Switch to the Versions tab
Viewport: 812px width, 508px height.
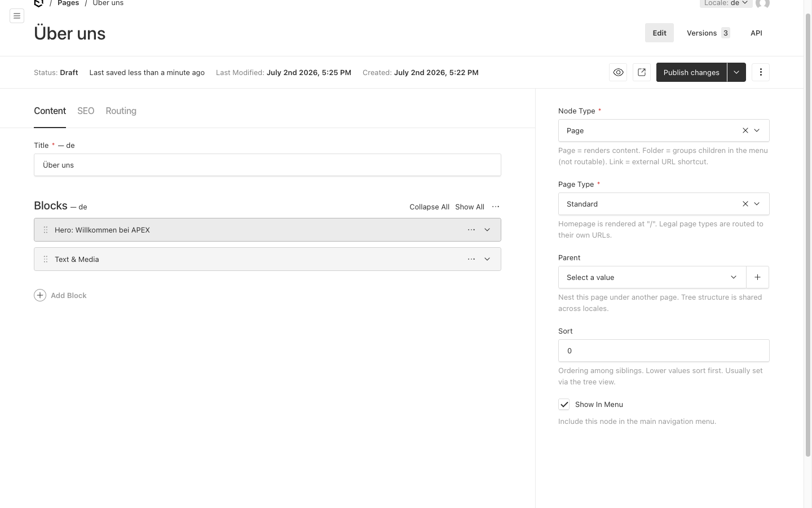click(708, 33)
